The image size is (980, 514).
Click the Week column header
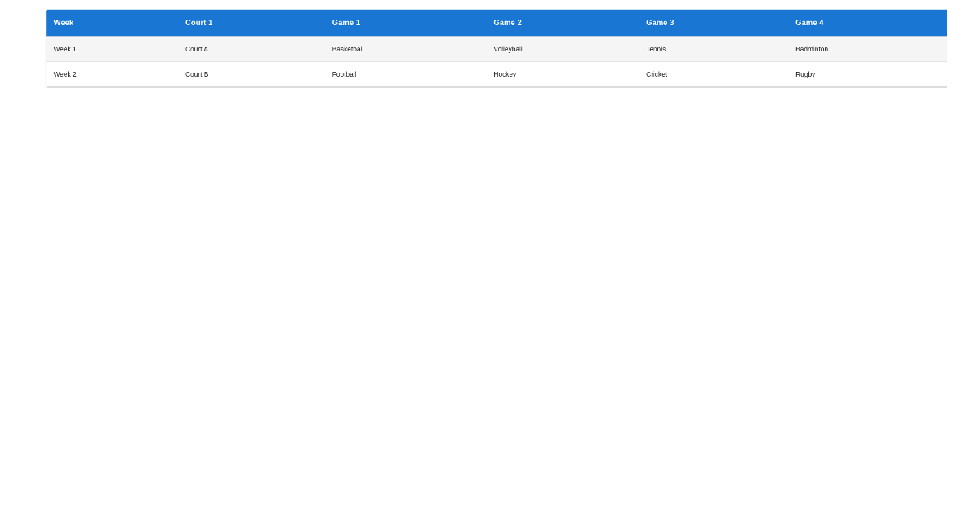[x=63, y=22]
